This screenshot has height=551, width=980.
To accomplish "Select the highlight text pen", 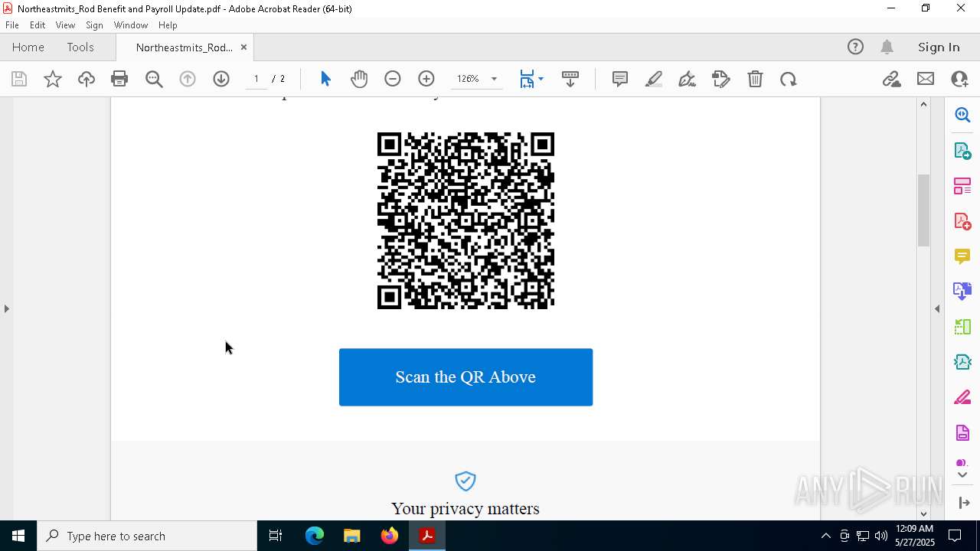I will 654,79.
